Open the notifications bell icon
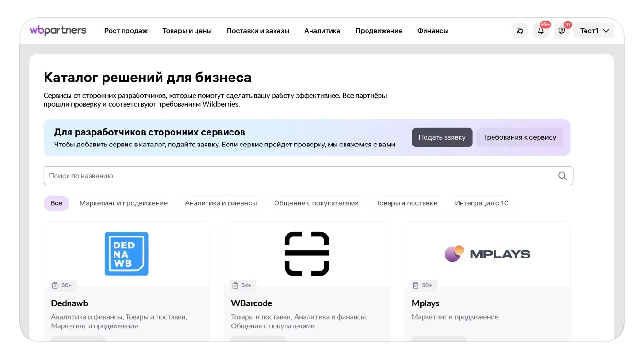The width and height of the screenshot is (644, 359). tap(540, 31)
